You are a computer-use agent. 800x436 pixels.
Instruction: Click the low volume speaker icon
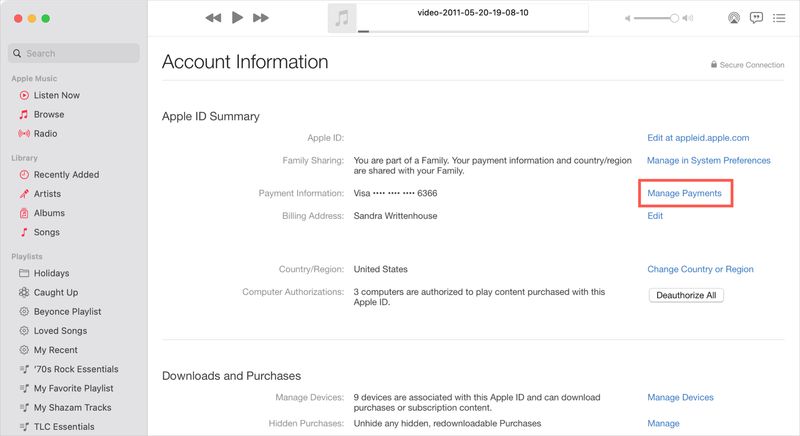click(x=628, y=18)
